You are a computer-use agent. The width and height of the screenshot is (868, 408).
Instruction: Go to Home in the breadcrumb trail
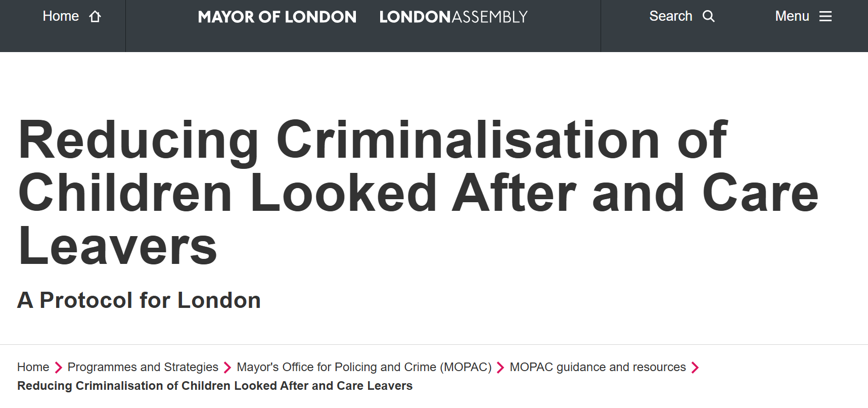click(x=33, y=367)
